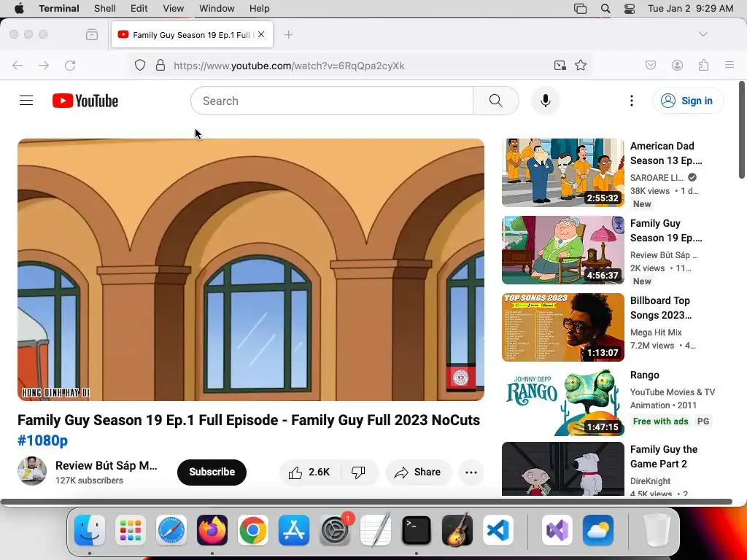Bookmark this page with the star icon
This screenshot has height=560, width=747.
[x=580, y=65]
